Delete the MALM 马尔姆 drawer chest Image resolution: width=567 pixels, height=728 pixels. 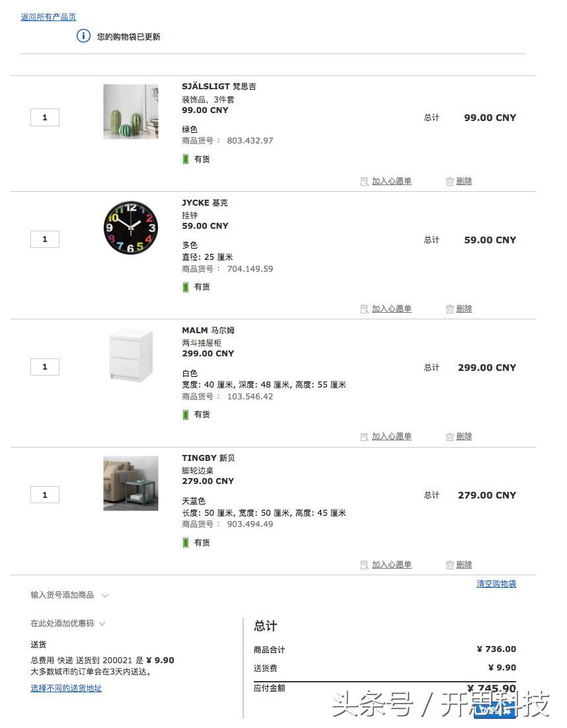pyautogui.click(x=459, y=436)
